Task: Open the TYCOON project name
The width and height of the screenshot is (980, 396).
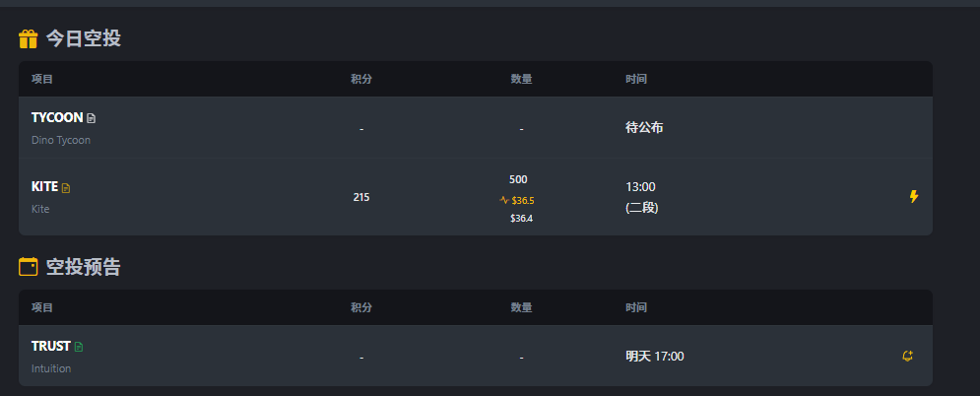Action: [x=57, y=117]
